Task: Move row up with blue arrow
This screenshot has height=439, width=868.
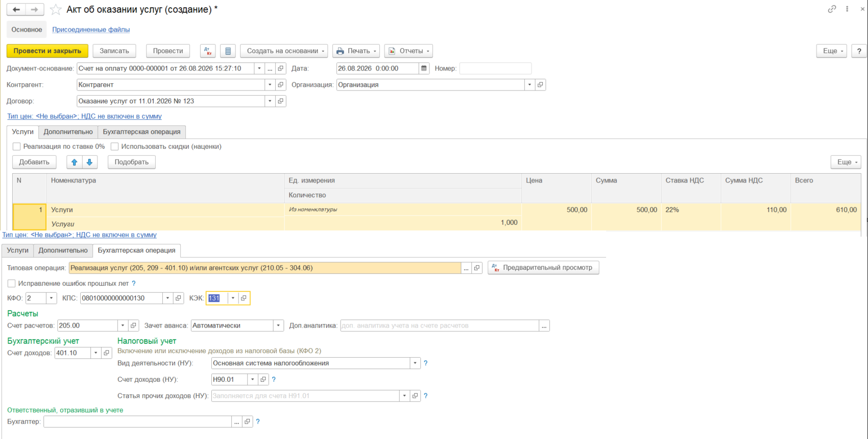Action: 75,162
